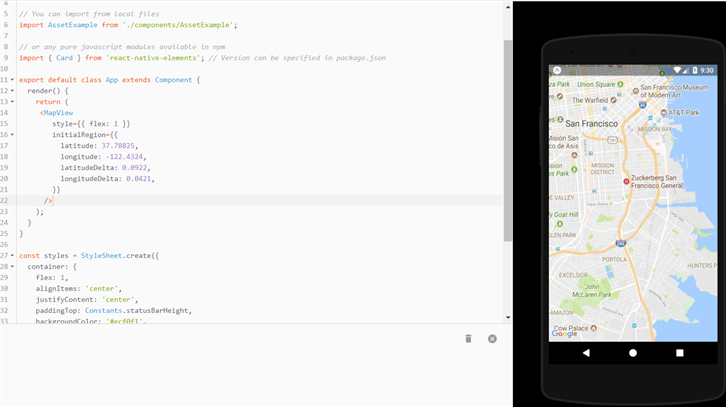Click the John McLaren Park map label
The image size is (726, 407).
click(592, 290)
